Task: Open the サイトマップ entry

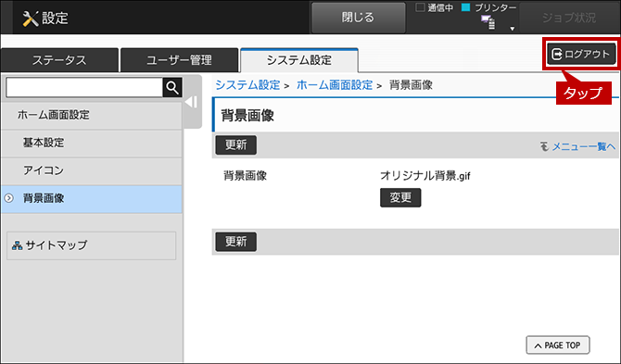Action: coord(91,245)
